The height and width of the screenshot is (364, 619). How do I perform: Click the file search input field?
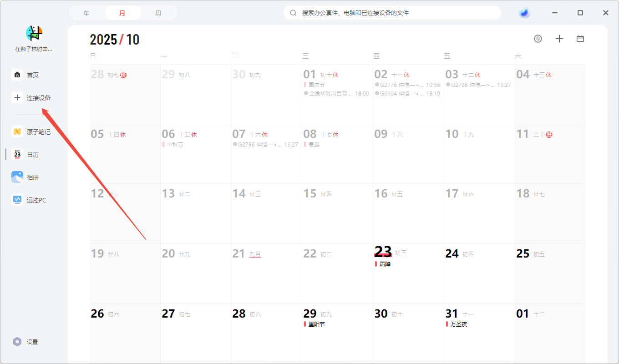click(396, 13)
